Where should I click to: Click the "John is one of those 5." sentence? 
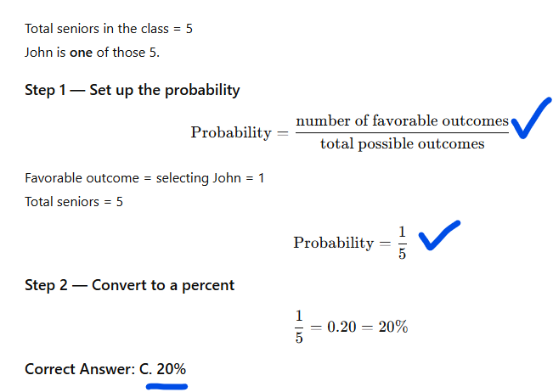(x=92, y=52)
